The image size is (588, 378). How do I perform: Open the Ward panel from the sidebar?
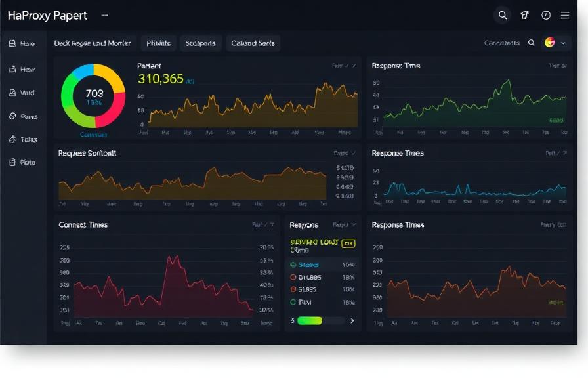[14, 92]
